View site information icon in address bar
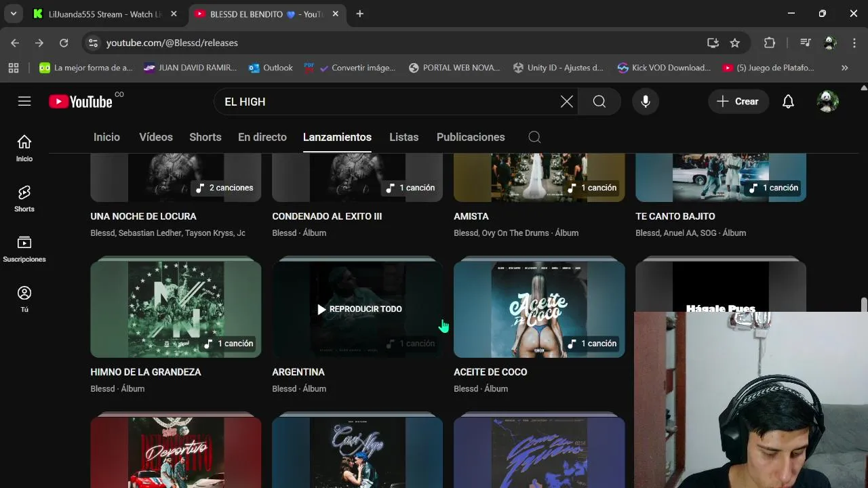 pyautogui.click(x=93, y=43)
